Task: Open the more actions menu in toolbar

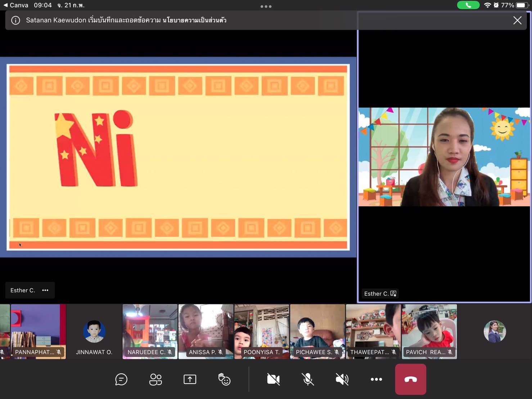Action: [376, 379]
